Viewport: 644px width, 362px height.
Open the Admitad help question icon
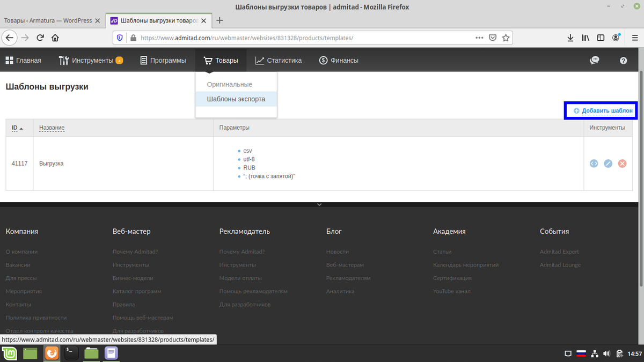click(623, 61)
